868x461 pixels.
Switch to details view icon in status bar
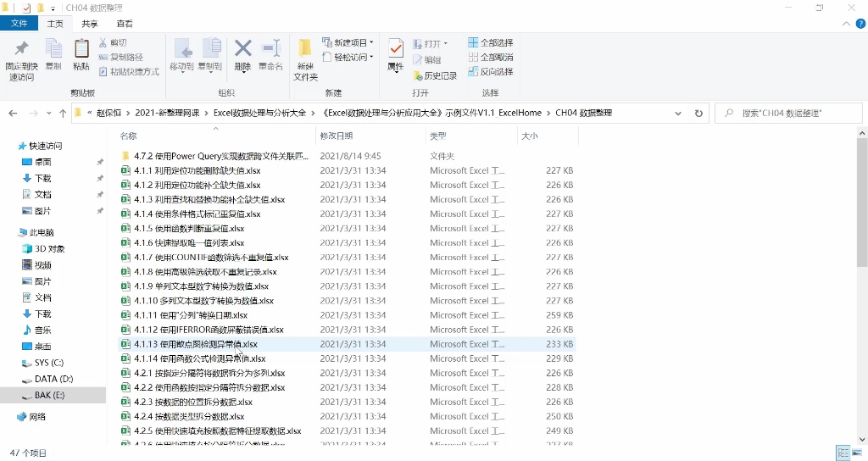point(843,453)
